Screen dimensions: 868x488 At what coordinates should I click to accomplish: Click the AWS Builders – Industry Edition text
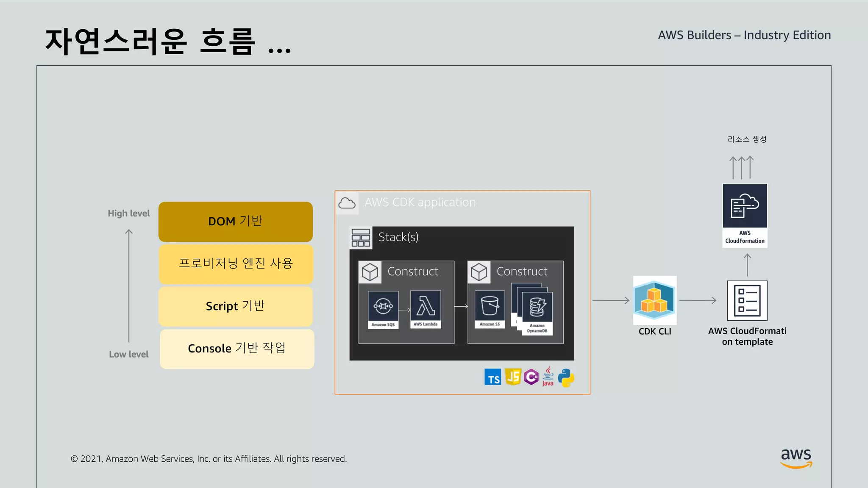pyautogui.click(x=744, y=35)
